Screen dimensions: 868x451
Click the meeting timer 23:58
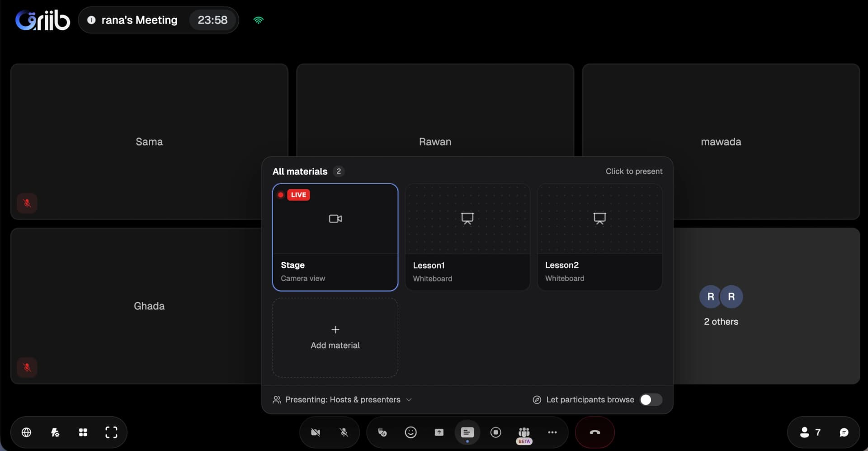tap(212, 20)
